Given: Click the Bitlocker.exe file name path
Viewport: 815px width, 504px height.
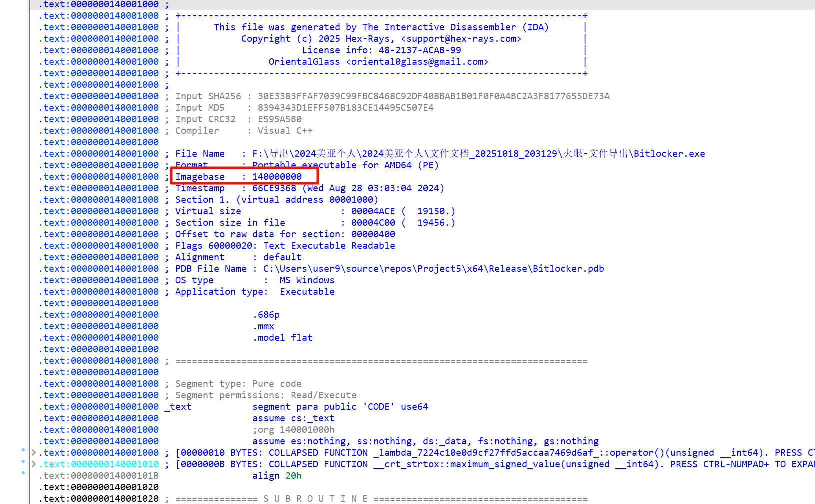Looking at the screenshot, I should point(478,154).
